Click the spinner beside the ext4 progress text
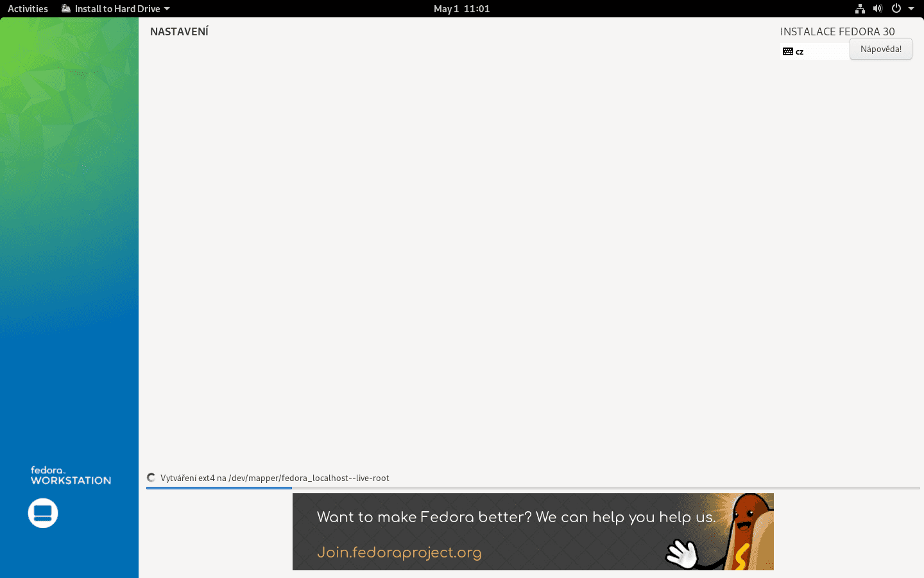The image size is (924, 578). point(151,477)
